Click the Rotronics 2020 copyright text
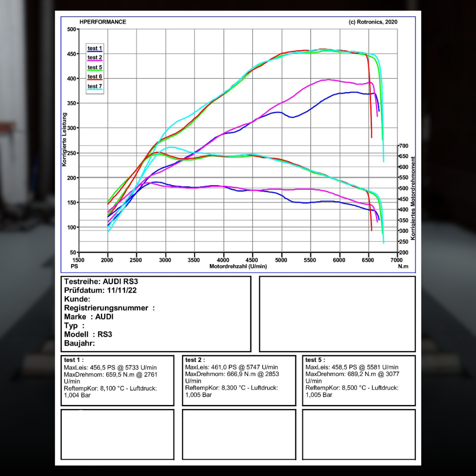The width and height of the screenshot is (476, 476). (x=373, y=22)
